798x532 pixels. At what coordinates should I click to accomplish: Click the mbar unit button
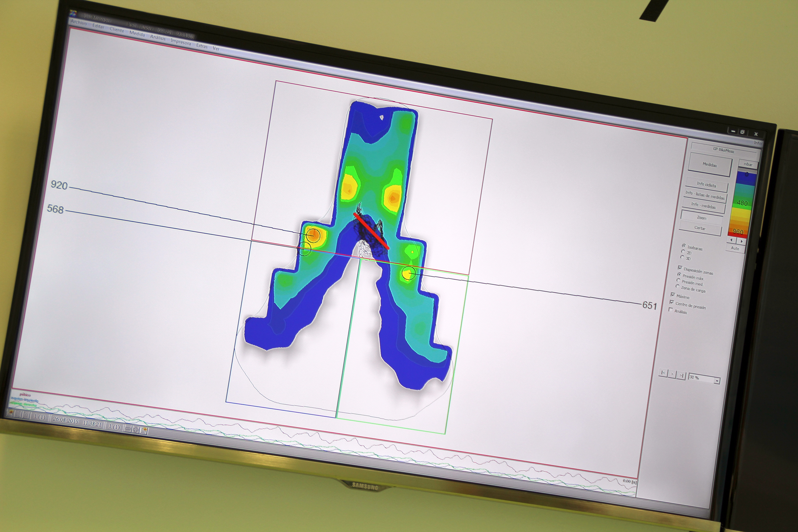point(748,164)
